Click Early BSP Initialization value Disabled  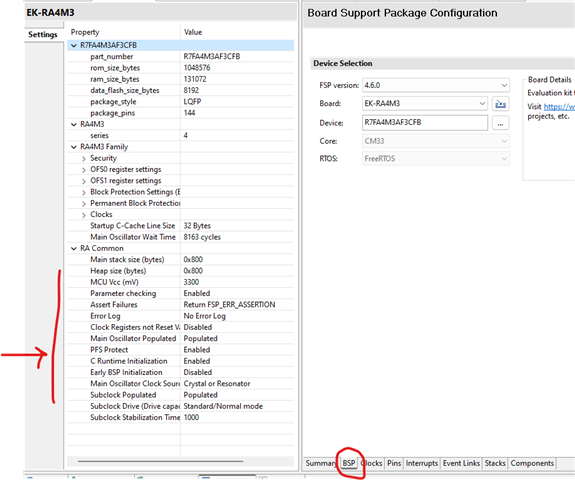[198, 372]
